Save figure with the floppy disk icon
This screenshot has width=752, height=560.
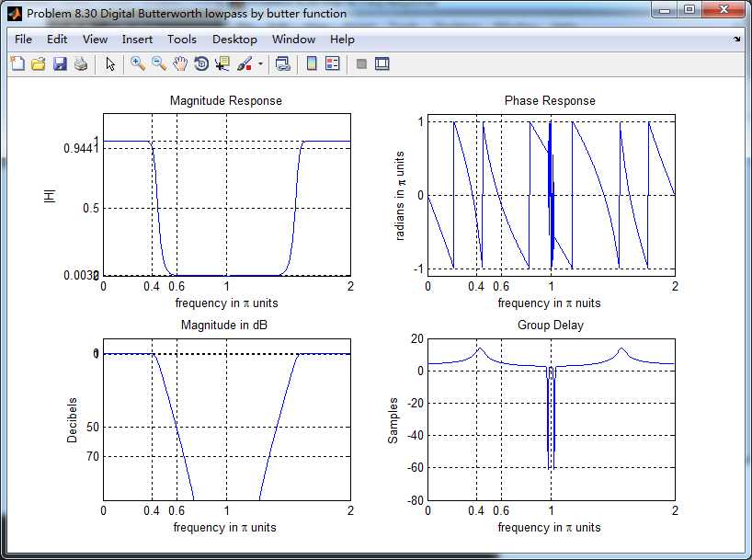[x=60, y=63]
